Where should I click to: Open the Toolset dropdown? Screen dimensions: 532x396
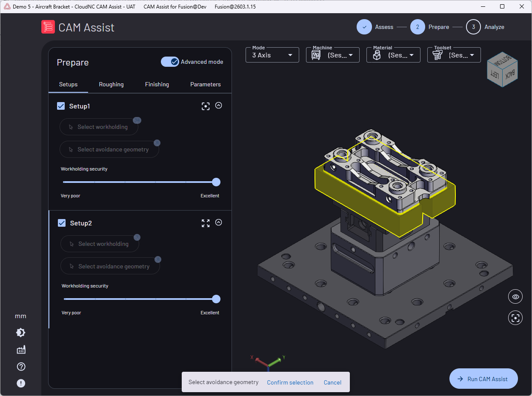[454, 55]
